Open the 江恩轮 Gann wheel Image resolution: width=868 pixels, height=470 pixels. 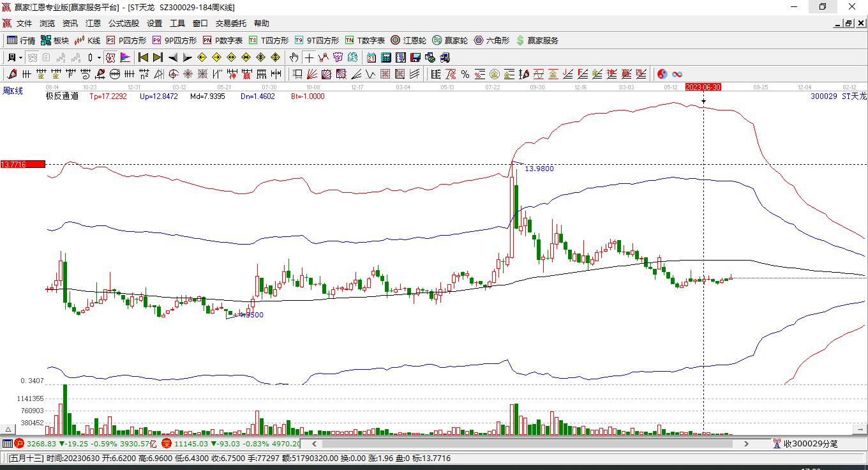[408, 40]
